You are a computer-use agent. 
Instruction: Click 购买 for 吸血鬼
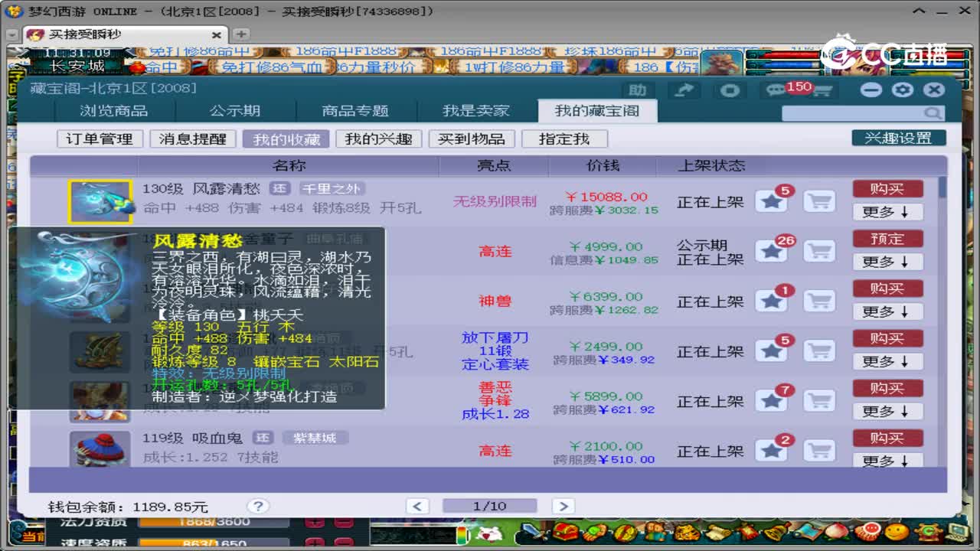(887, 438)
